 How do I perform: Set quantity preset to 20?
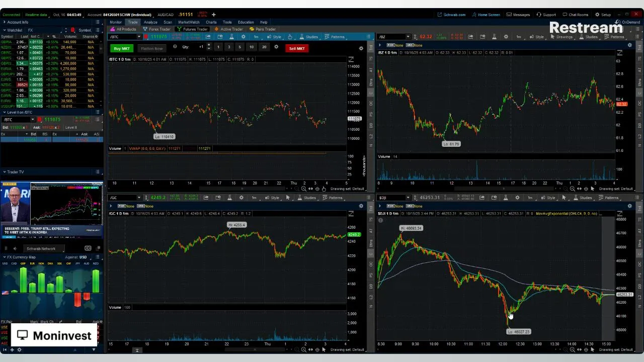[264, 47]
